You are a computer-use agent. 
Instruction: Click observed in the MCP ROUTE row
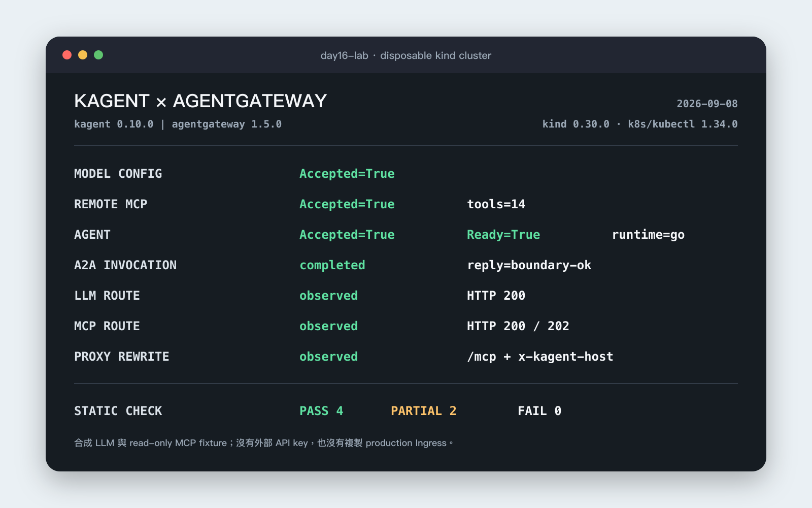329,326
